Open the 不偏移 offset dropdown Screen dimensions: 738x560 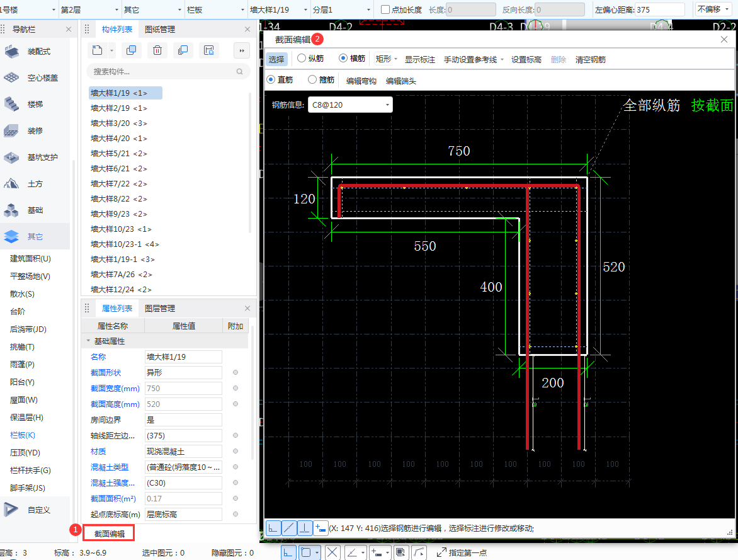point(713,9)
